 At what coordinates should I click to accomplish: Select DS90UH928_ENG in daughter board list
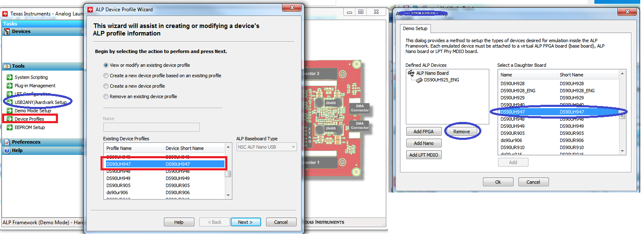(559, 91)
